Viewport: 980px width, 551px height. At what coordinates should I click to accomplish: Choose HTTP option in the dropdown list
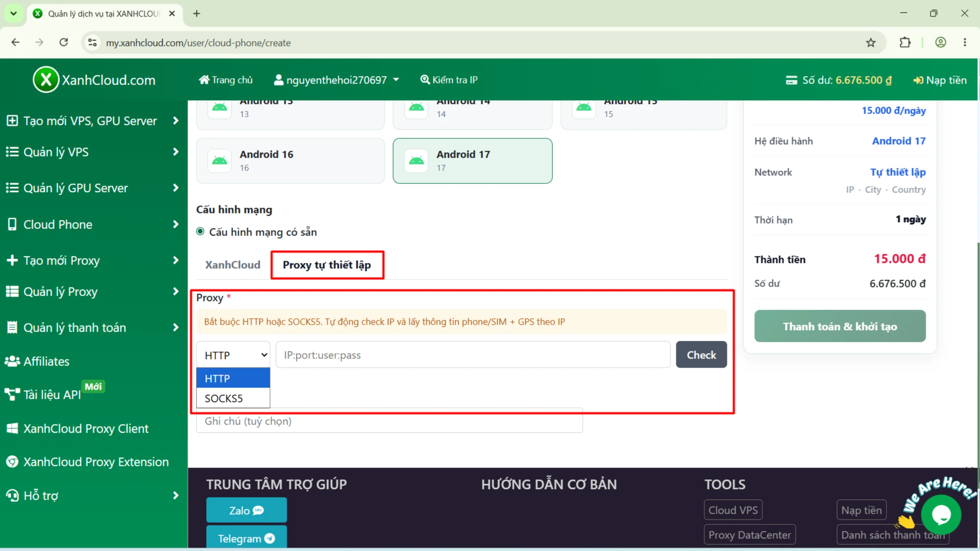click(233, 378)
